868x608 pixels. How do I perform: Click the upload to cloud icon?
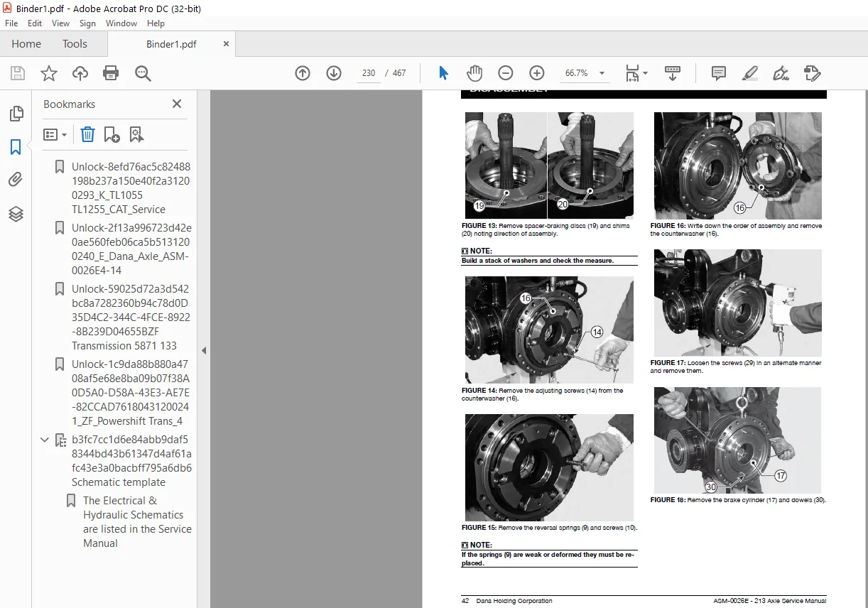[x=80, y=73]
